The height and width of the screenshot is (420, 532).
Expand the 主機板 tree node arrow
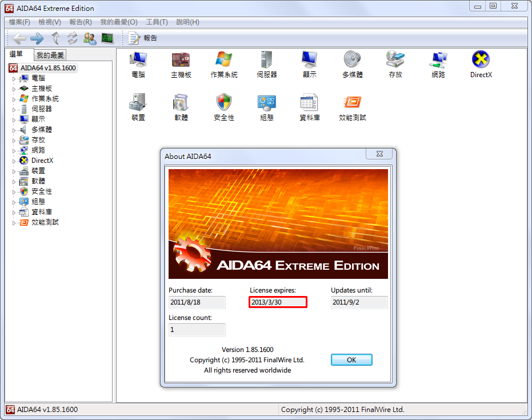pos(14,89)
